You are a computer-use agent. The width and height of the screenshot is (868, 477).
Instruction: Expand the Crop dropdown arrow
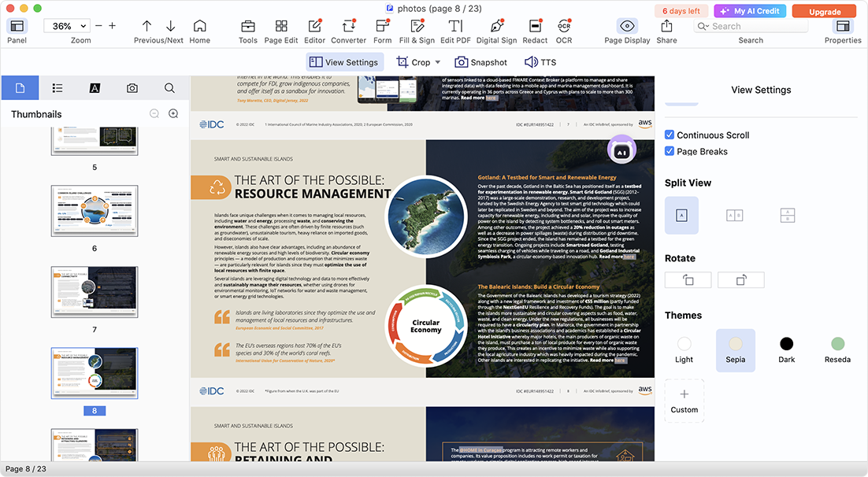pyautogui.click(x=438, y=62)
